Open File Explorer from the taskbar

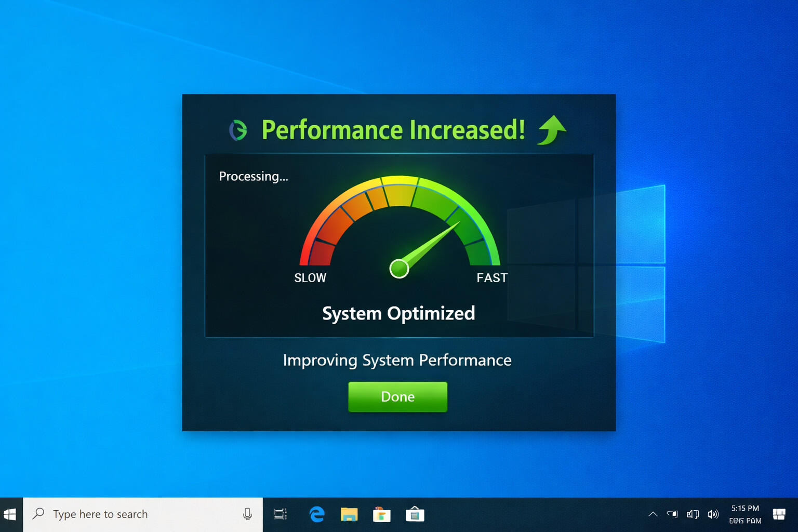click(349, 514)
